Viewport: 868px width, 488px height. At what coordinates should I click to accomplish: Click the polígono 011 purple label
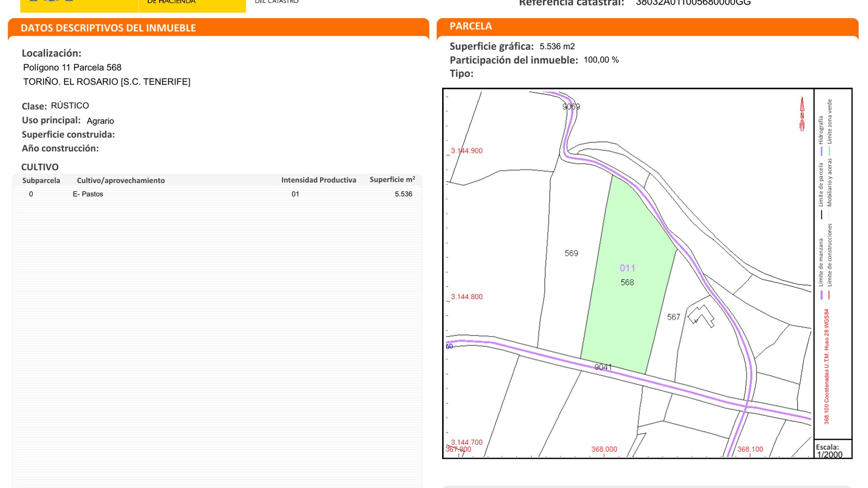point(627,268)
